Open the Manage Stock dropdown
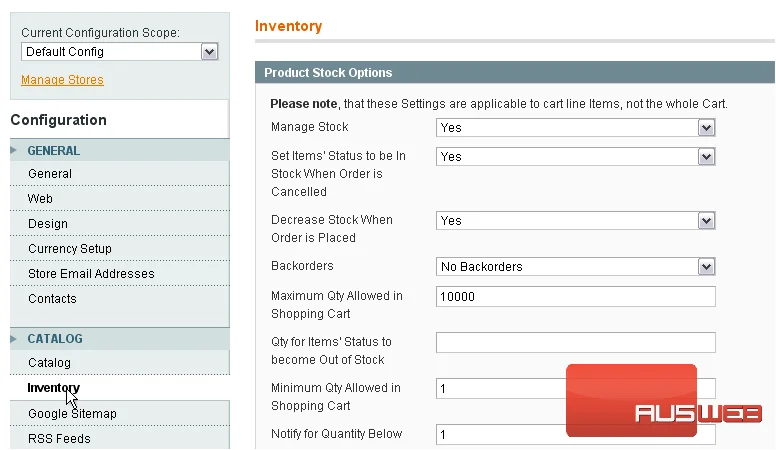The height and width of the screenshot is (450, 776). 576,128
